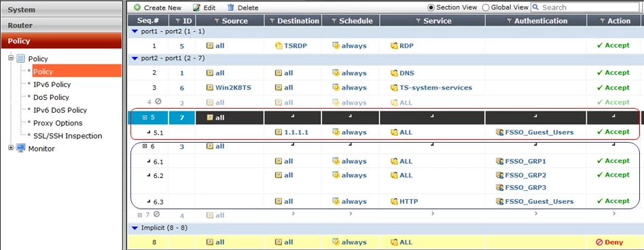Select SSL/SSH Inspection in the tree

(x=68, y=136)
